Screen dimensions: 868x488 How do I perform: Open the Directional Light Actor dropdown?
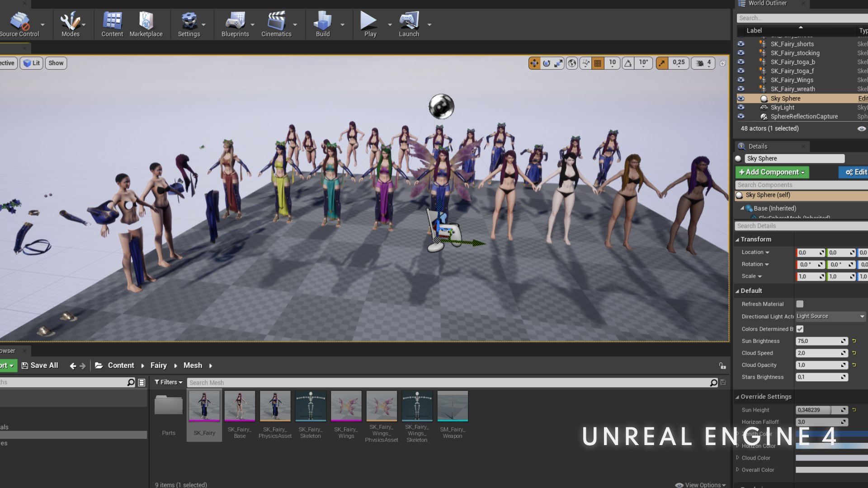(830, 316)
